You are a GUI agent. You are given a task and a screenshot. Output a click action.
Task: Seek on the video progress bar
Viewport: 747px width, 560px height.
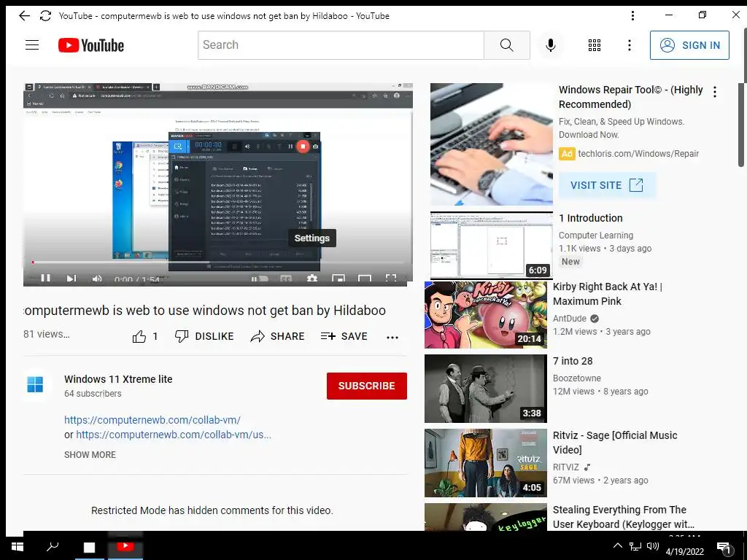218,262
